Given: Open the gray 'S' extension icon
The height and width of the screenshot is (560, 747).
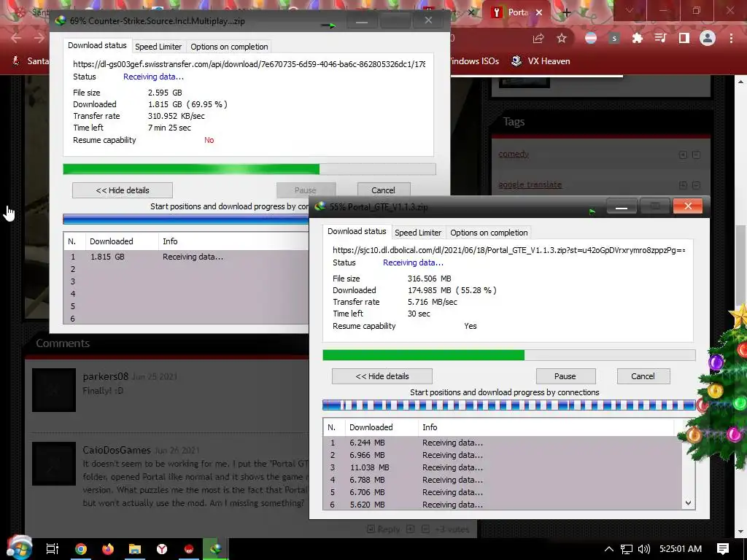Looking at the screenshot, I should coord(614,38).
